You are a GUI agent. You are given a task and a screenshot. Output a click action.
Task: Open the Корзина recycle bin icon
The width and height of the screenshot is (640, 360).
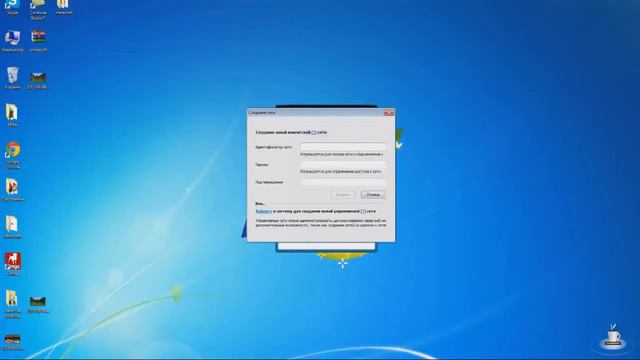13,78
